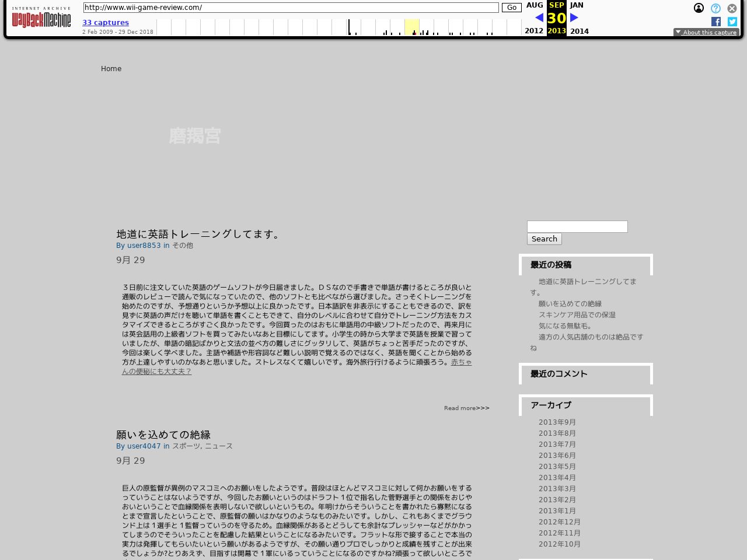Select year 2012 in capture timeline
The width and height of the screenshot is (747, 560).
[534, 31]
